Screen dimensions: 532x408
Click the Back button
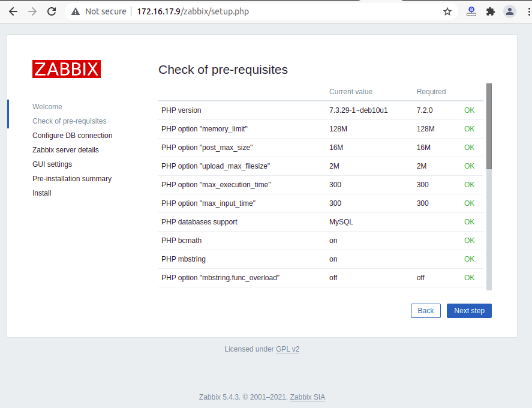426,311
